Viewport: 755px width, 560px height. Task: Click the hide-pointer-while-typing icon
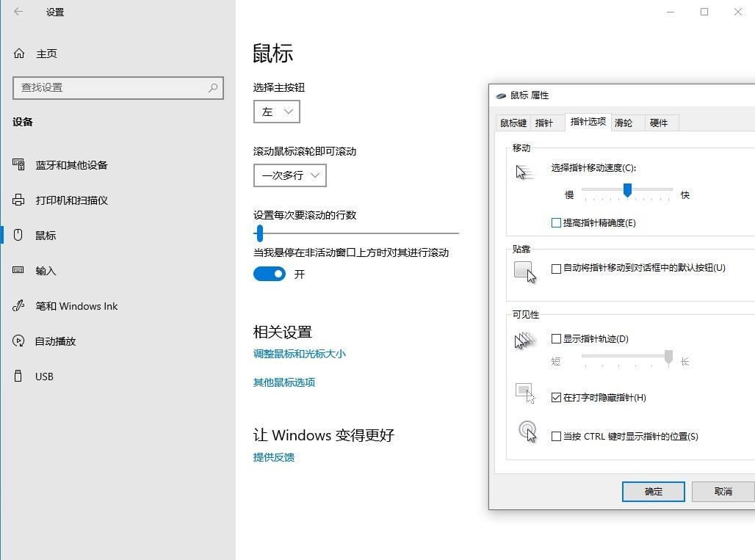pyautogui.click(x=525, y=393)
